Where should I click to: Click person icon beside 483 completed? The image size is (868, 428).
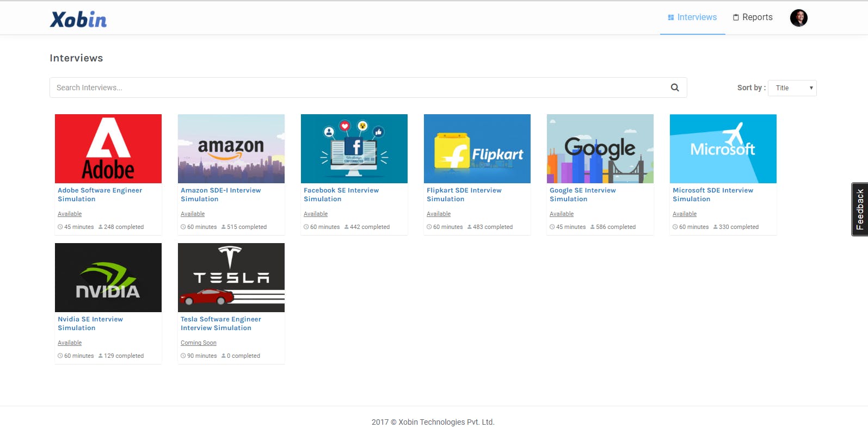pos(470,227)
